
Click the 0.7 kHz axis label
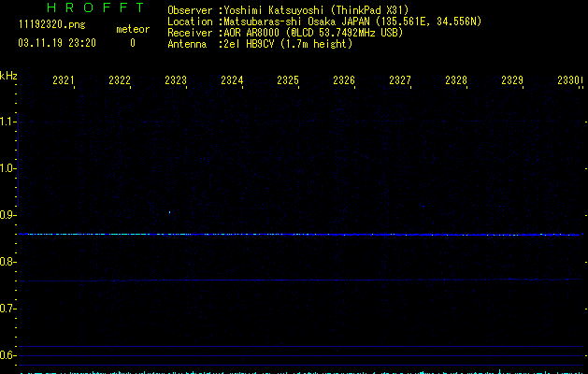click(7, 309)
